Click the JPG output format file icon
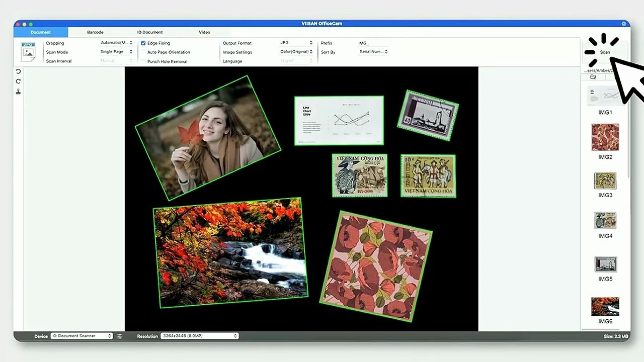This screenshot has width=644, height=362. coord(28,52)
